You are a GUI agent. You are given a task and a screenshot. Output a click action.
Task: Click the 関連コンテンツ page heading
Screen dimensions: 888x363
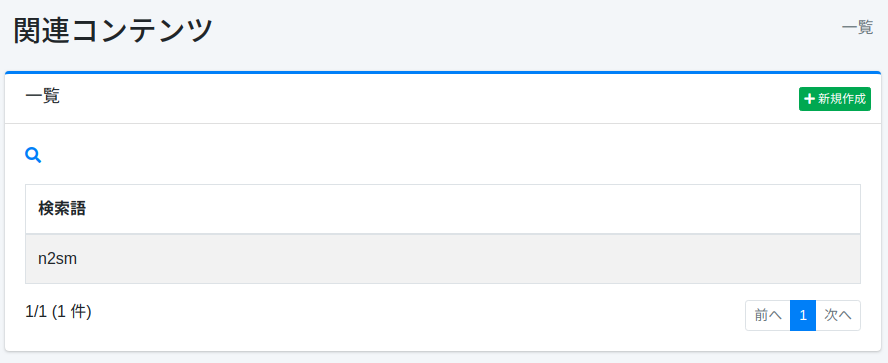(113, 30)
